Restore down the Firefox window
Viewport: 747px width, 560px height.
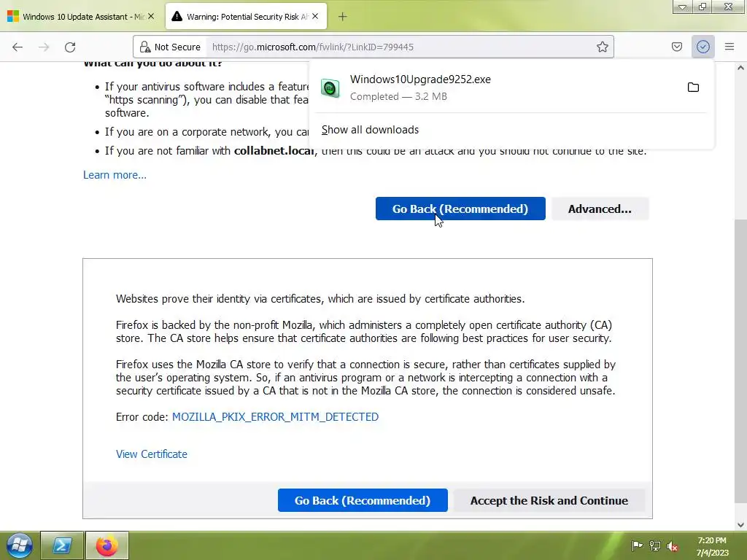tap(703, 7)
